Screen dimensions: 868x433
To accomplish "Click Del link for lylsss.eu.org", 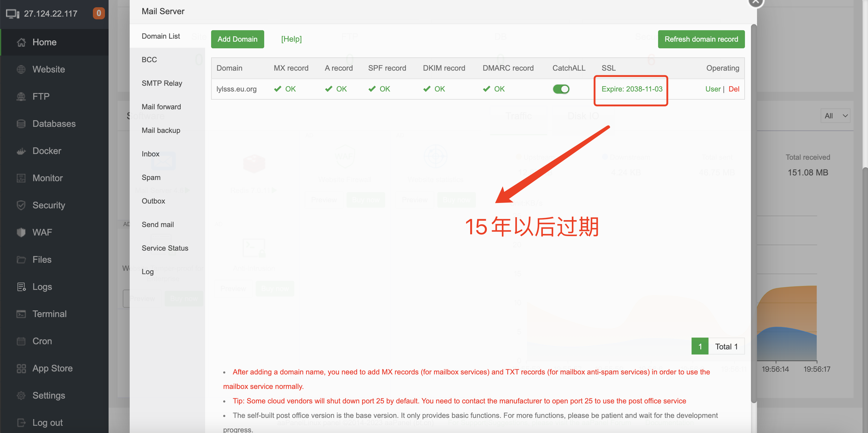I will pyautogui.click(x=733, y=89).
